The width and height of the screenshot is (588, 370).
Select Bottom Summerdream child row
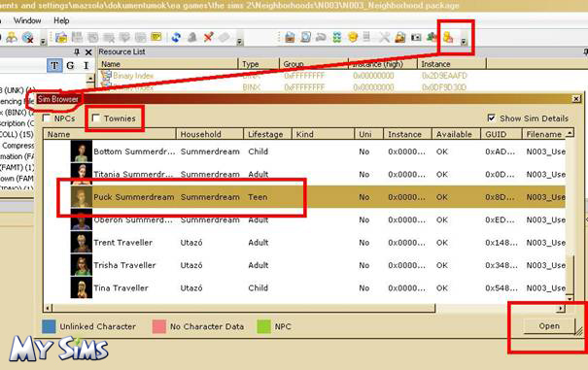tap(304, 151)
